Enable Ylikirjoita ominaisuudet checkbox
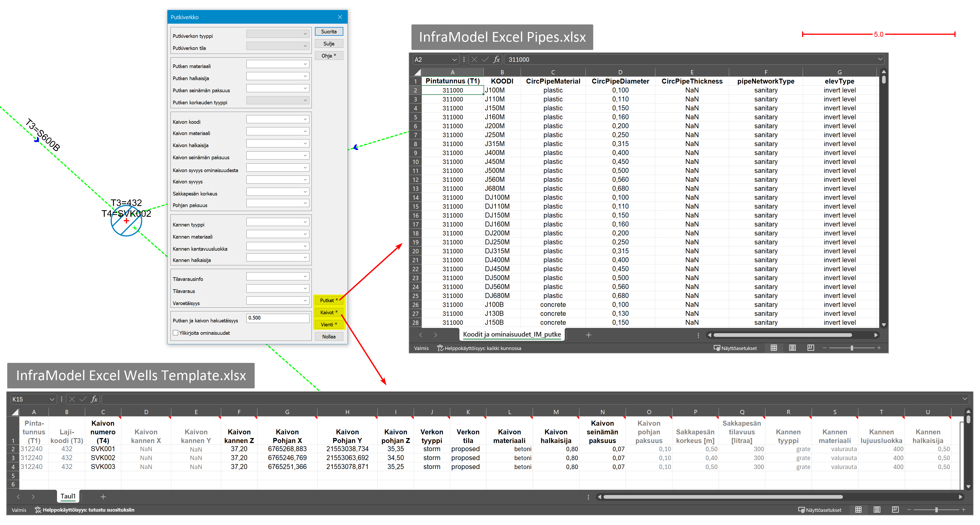 [x=175, y=333]
